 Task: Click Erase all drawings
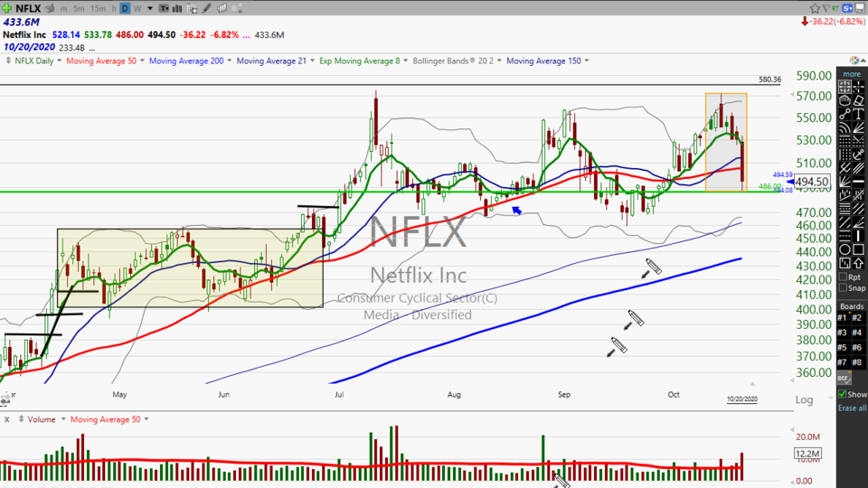(x=852, y=408)
